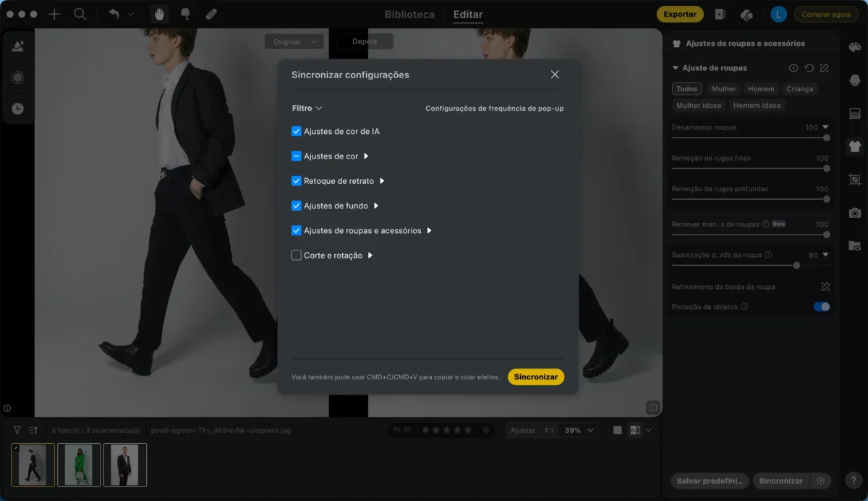The width and height of the screenshot is (868, 501).
Task: Open Configurações de frequência de pop-up link
Action: coord(494,109)
